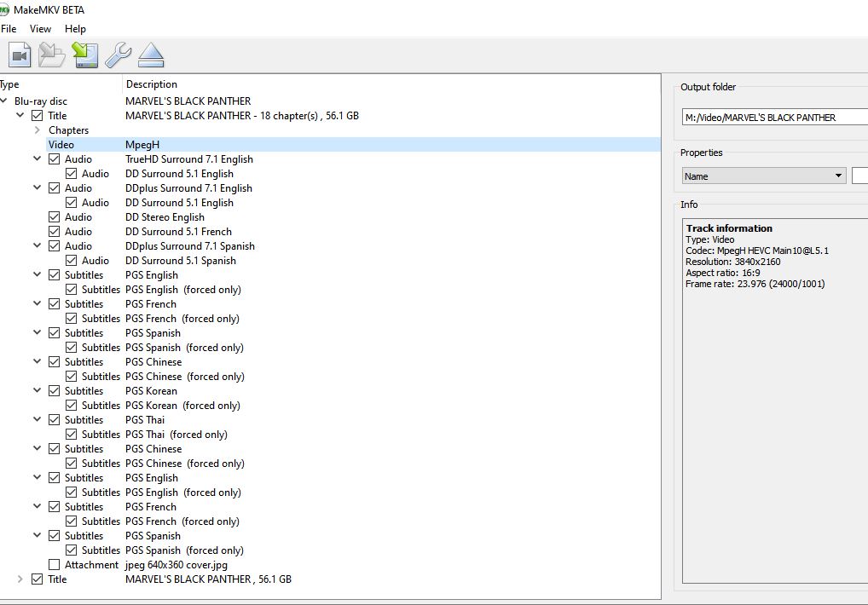
Task: Select 'MARVEL'S BLACK PANTHER - 18 chapter(s)' text
Action: pos(222,116)
